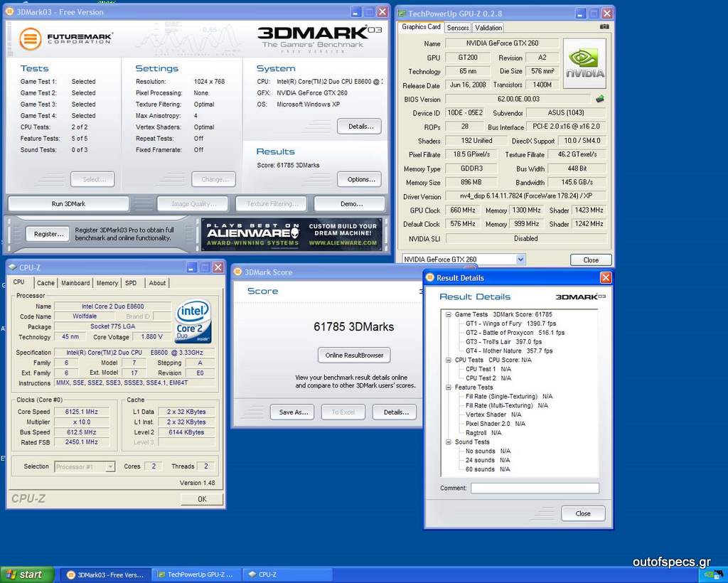728x583 pixels.
Task: Click the GPU-Z BIOS Version field
Action: [x=518, y=99]
